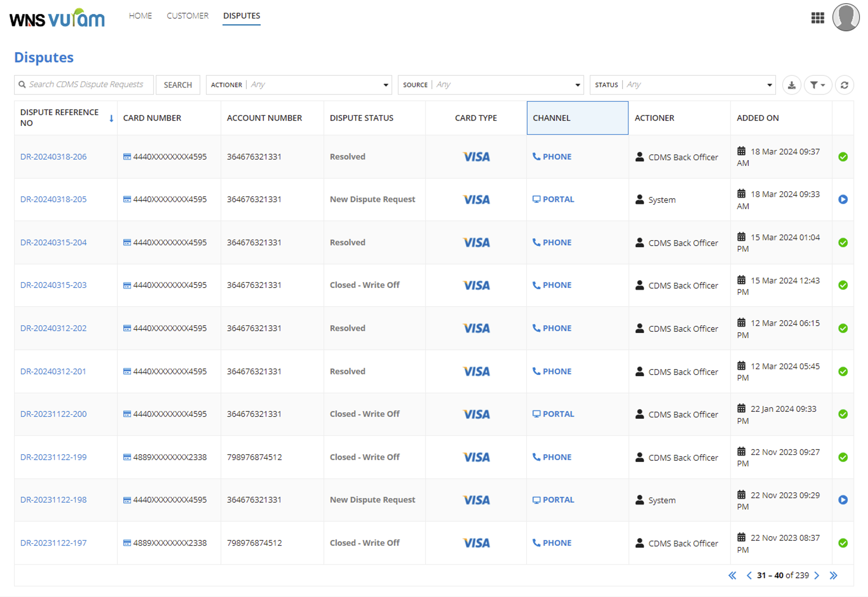868x597 pixels.
Task: Click green check icon for DR-20240318-206
Action: click(x=842, y=157)
